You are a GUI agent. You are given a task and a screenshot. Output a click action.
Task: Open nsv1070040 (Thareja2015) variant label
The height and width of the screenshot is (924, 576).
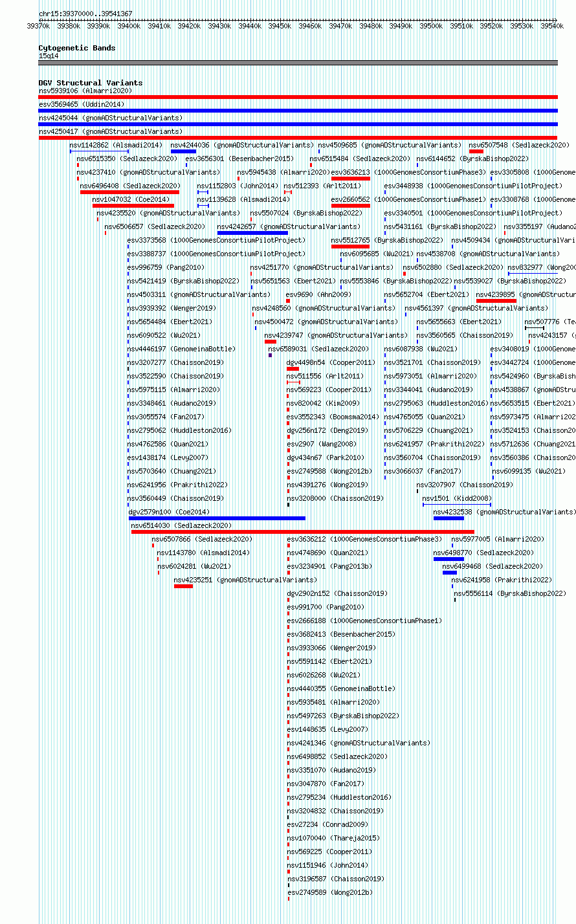[334, 838]
